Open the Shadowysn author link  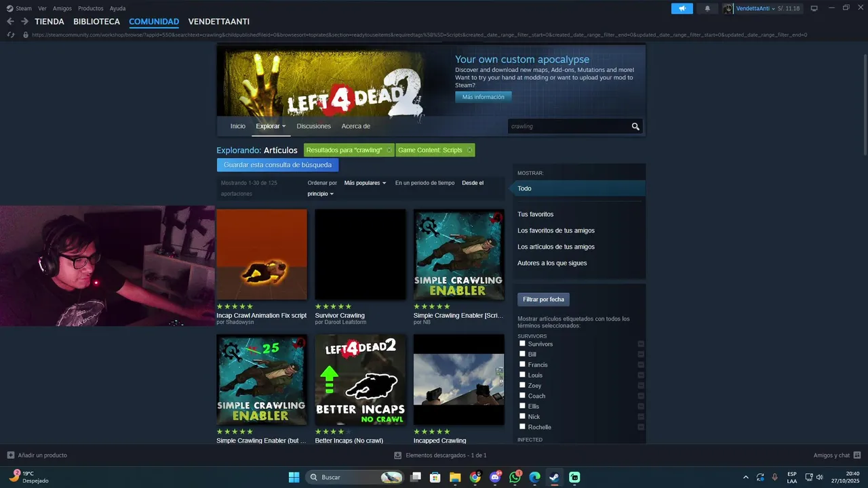239,322
